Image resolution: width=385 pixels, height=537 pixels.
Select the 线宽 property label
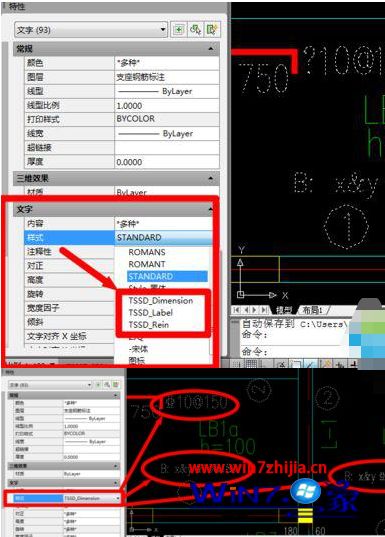35,133
